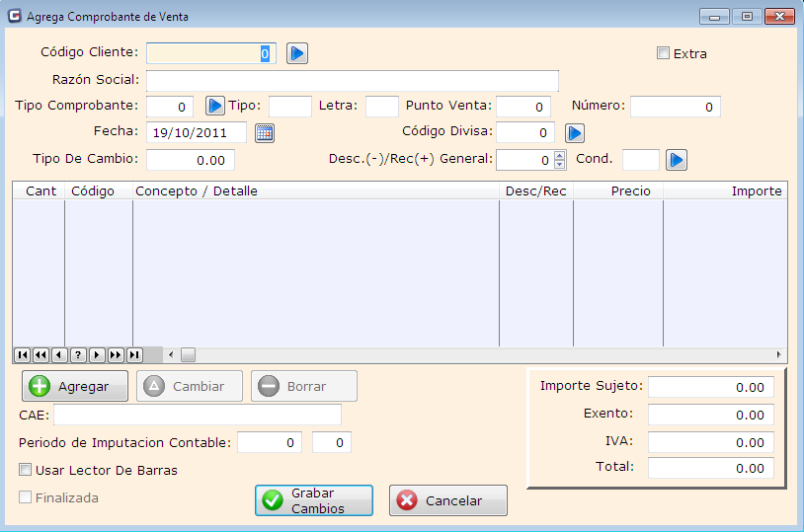Click the question mark navigator button

[x=78, y=354]
